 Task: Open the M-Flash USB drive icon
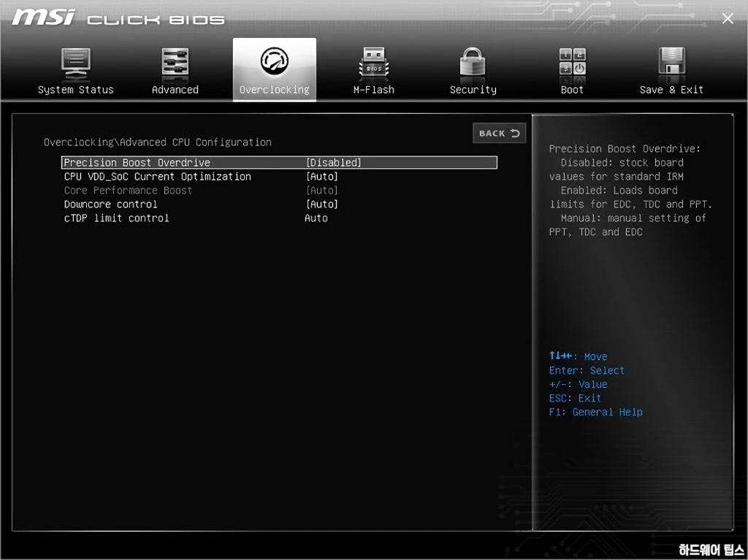pyautogui.click(x=373, y=62)
